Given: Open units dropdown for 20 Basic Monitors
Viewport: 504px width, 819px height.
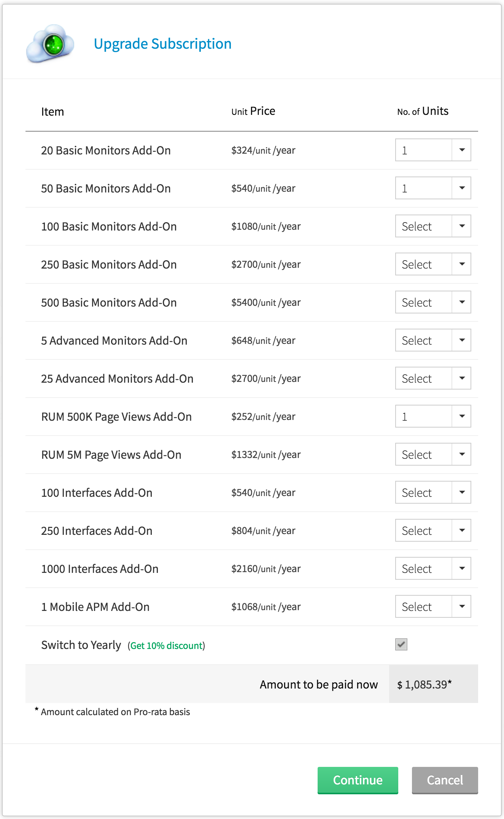Looking at the screenshot, I should click(433, 150).
